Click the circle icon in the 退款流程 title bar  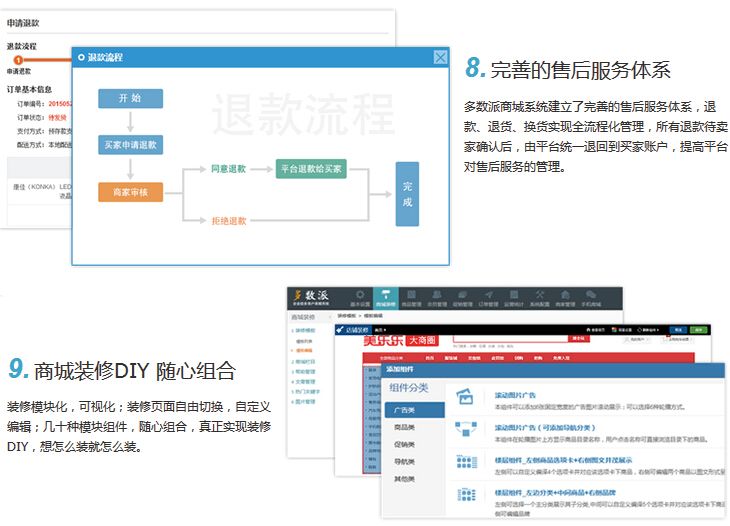point(81,57)
